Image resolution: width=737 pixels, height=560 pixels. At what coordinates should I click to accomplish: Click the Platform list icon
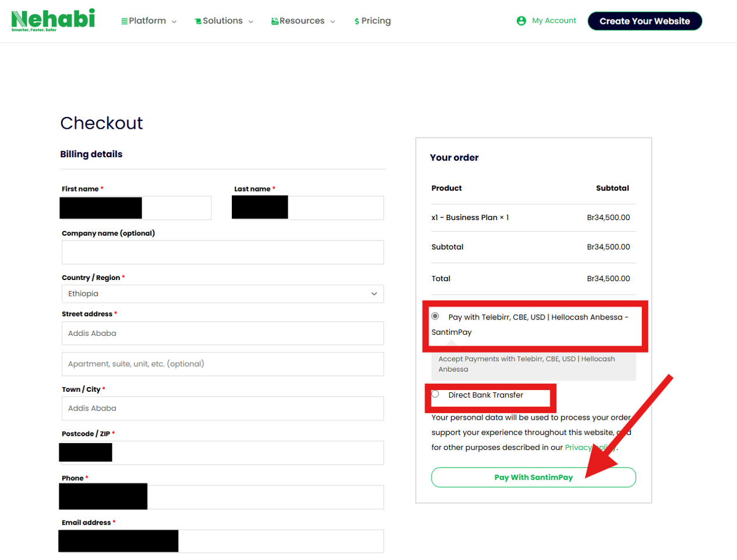(124, 22)
